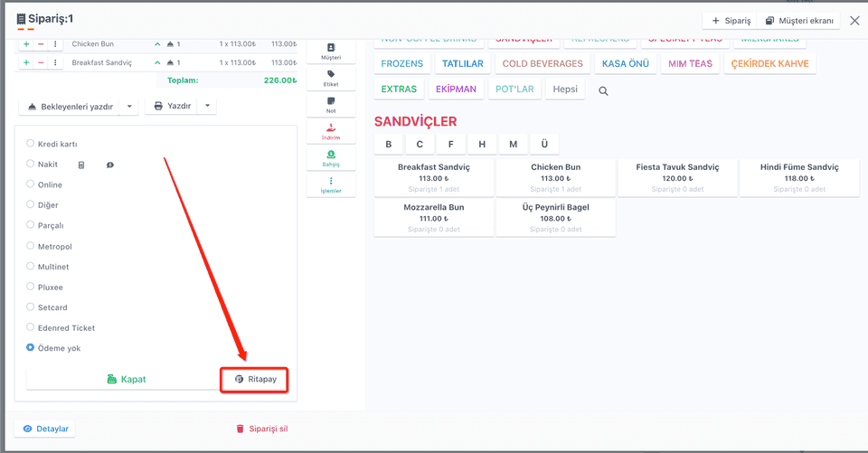Select the Multinet payment option
868x453 pixels.
tap(31, 267)
